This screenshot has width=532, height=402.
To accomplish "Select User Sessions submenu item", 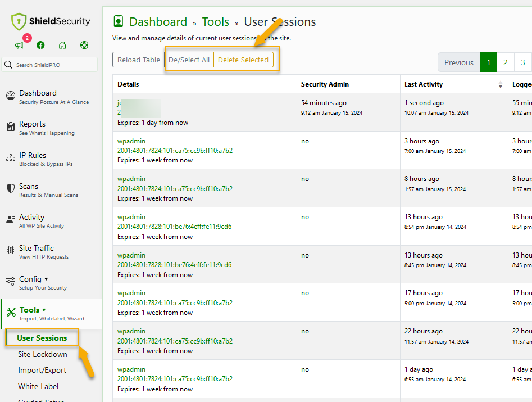I will point(42,338).
